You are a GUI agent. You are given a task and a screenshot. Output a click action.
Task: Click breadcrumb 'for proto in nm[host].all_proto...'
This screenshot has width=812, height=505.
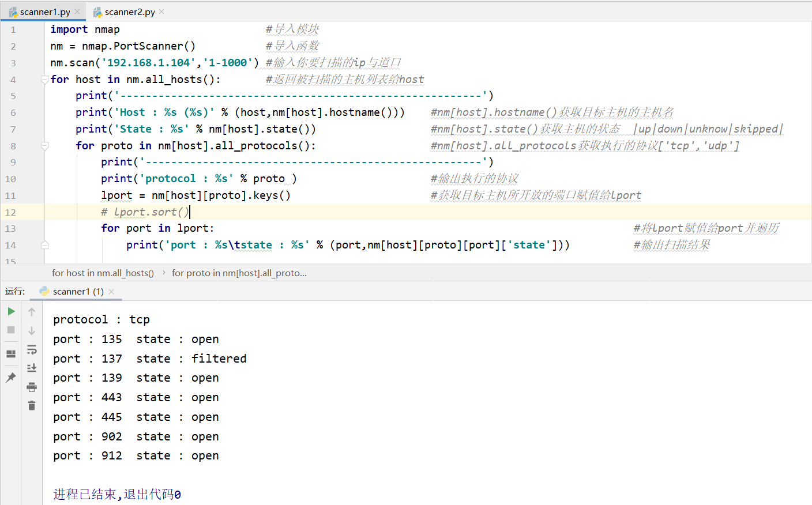point(239,273)
